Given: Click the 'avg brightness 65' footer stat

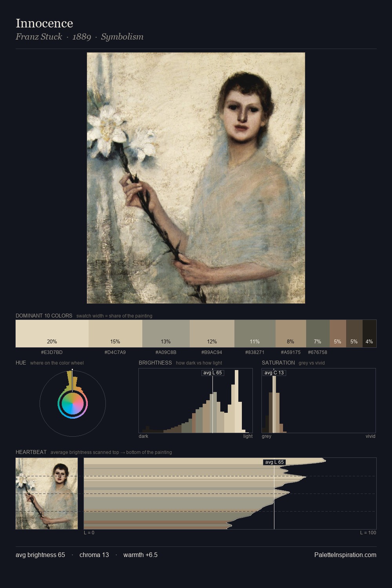Looking at the screenshot, I should (40, 555).
